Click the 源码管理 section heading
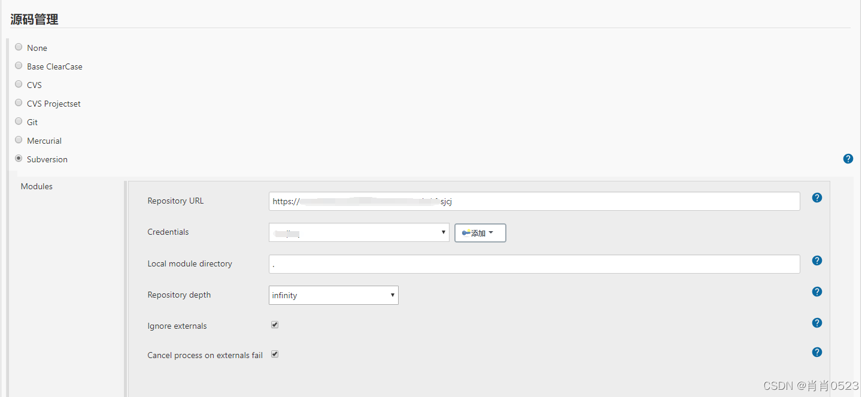868x397 pixels. (34, 19)
